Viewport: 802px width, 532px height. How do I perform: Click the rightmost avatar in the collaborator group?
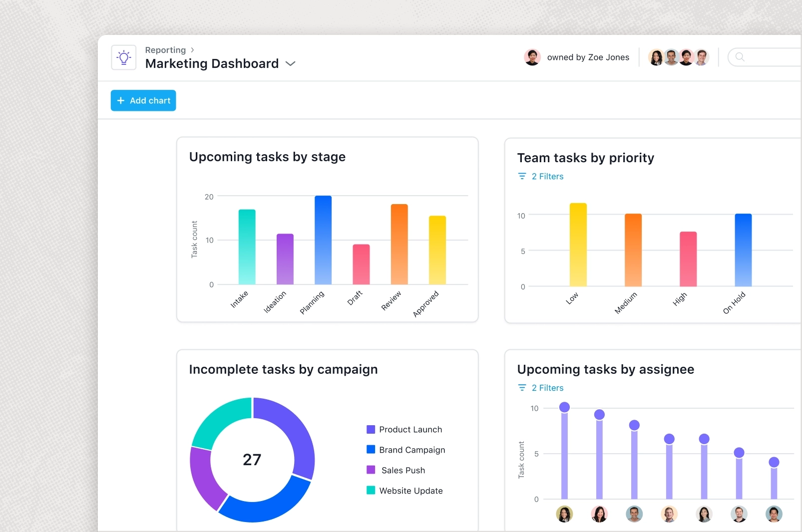pyautogui.click(x=702, y=57)
